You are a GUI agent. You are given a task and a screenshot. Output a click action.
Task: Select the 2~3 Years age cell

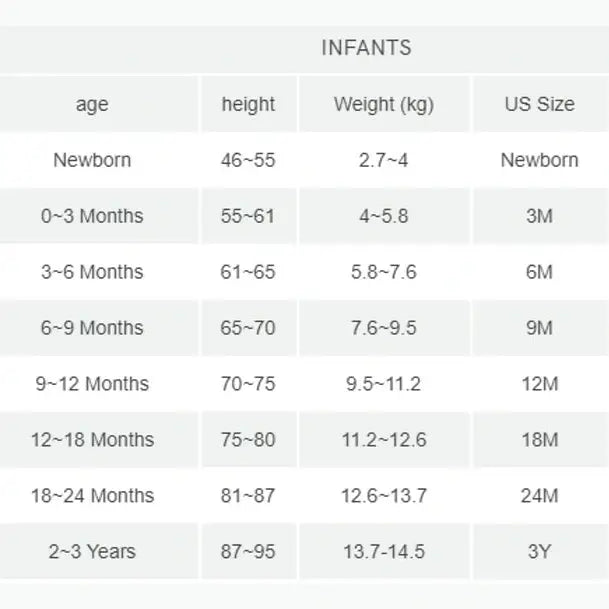(92, 552)
